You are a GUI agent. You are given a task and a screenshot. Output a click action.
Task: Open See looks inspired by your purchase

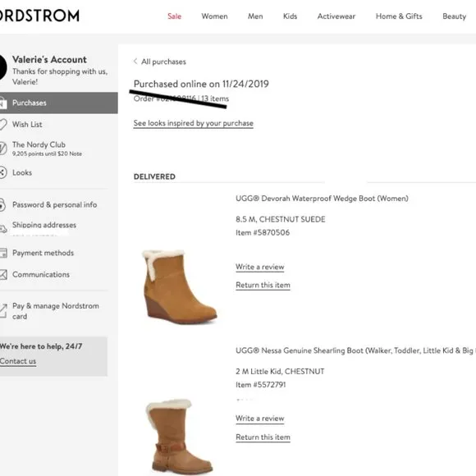194,123
